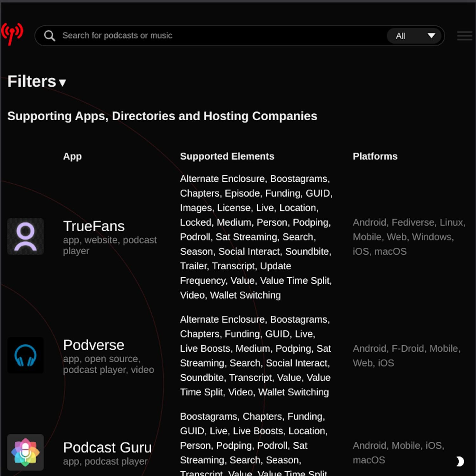This screenshot has height=476, width=476.
Task: Open the TrueFans app link
Action: click(x=94, y=226)
